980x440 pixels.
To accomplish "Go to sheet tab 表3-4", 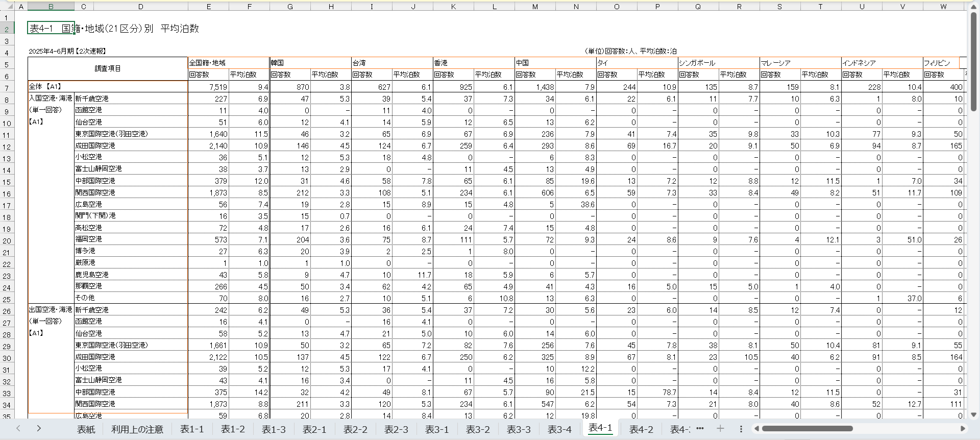I will (559, 429).
